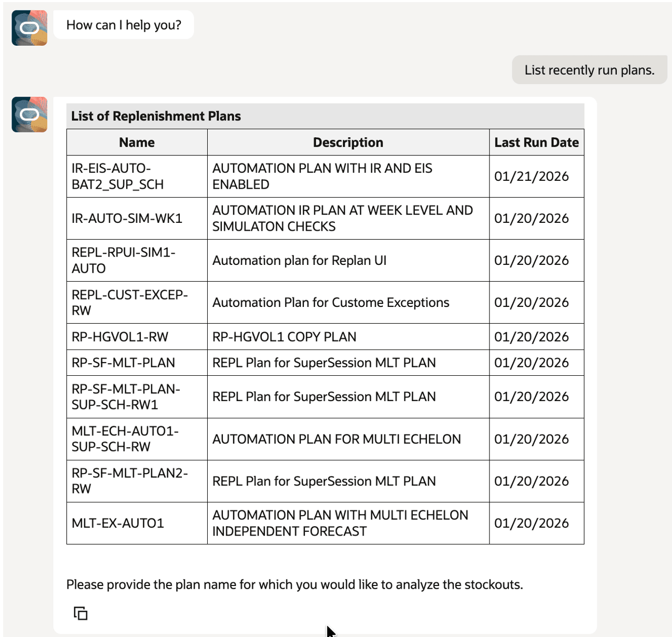Click the Oracle assistant avatar next to the table
This screenshot has height=637, width=672.
click(29, 114)
